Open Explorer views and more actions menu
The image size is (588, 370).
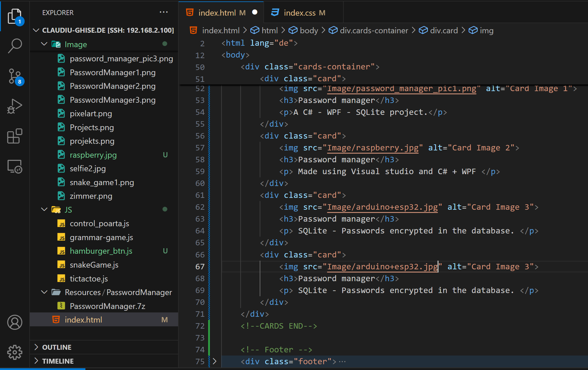164,12
